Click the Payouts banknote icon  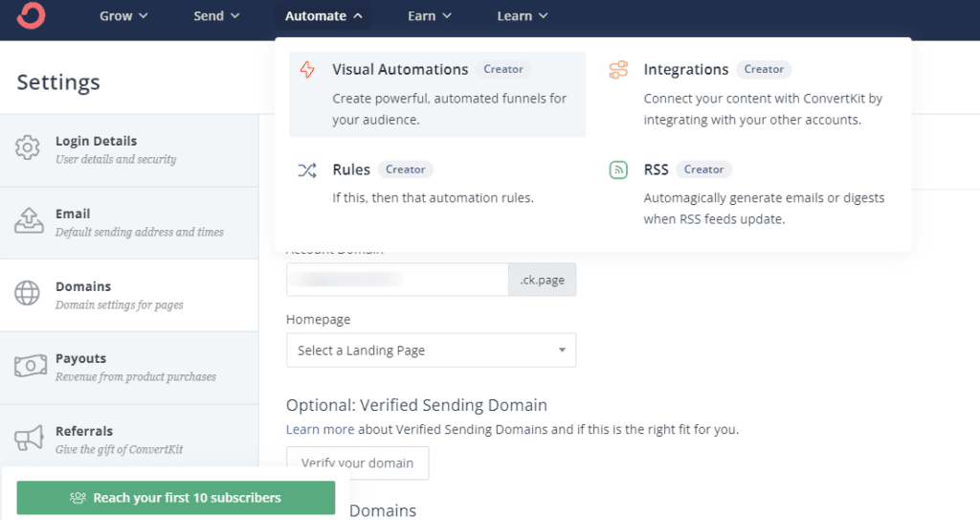coord(30,366)
